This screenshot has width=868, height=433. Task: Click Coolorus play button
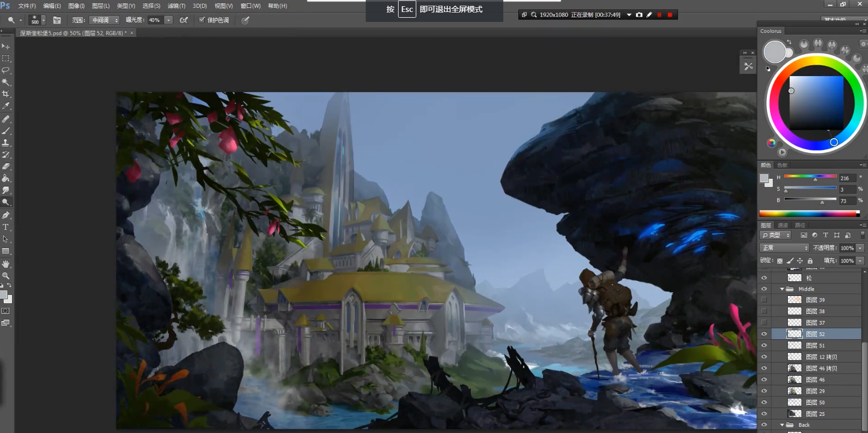(782, 152)
